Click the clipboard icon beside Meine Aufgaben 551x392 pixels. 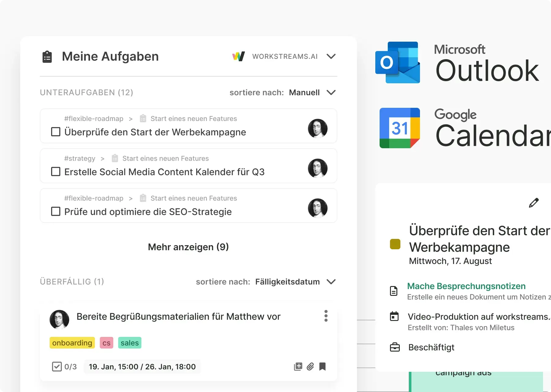click(x=47, y=57)
